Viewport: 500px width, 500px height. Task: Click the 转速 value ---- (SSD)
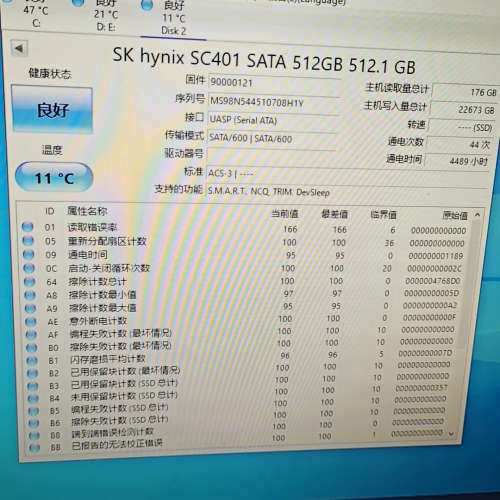click(461, 127)
